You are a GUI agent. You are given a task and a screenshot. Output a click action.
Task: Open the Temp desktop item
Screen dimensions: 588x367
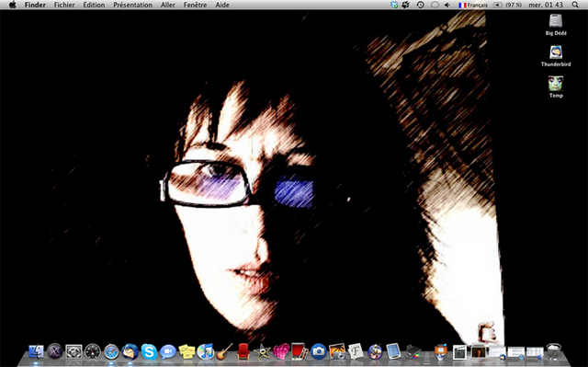coord(556,87)
